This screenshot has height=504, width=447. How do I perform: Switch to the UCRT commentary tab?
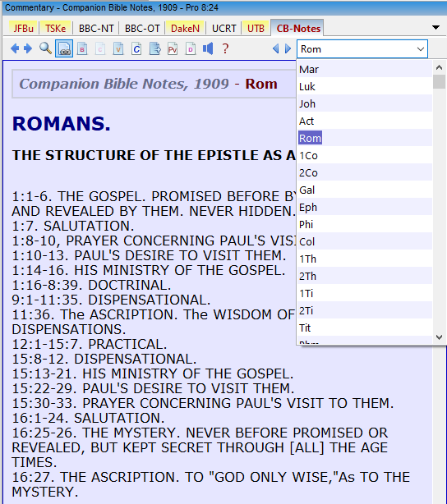click(x=224, y=28)
